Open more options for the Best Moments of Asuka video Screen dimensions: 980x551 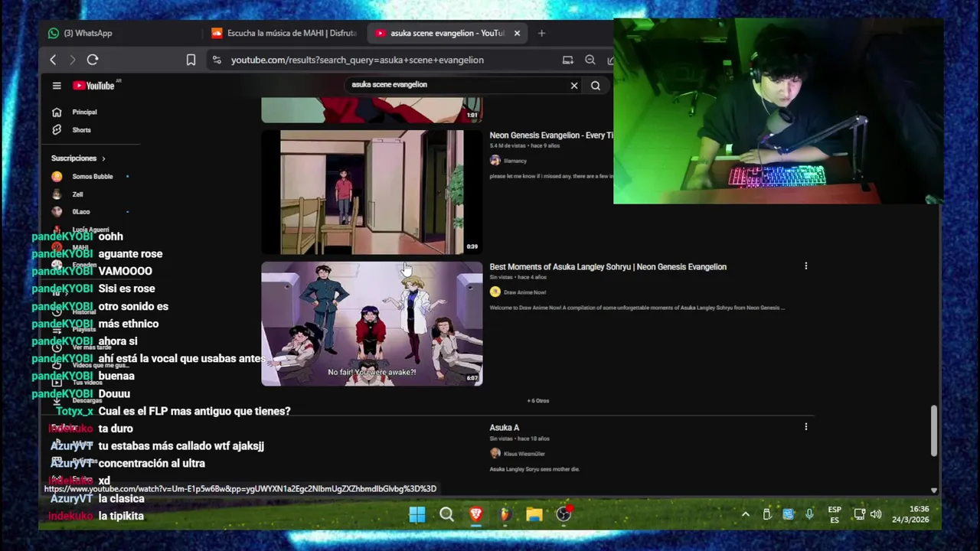point(805,266)
